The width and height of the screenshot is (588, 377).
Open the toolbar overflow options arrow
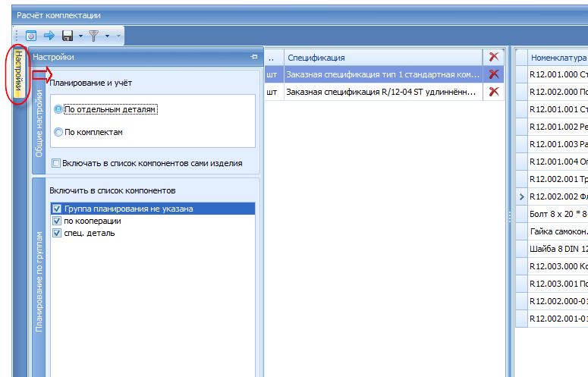pos(118,36)
